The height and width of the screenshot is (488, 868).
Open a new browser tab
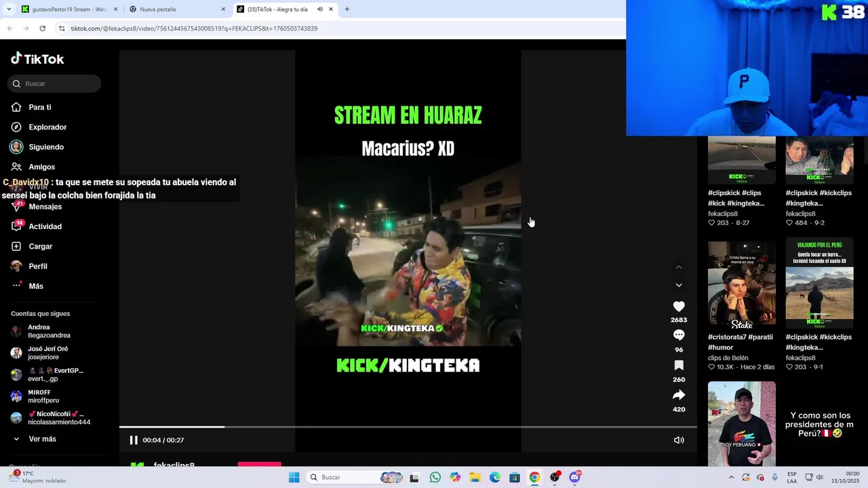347,9
